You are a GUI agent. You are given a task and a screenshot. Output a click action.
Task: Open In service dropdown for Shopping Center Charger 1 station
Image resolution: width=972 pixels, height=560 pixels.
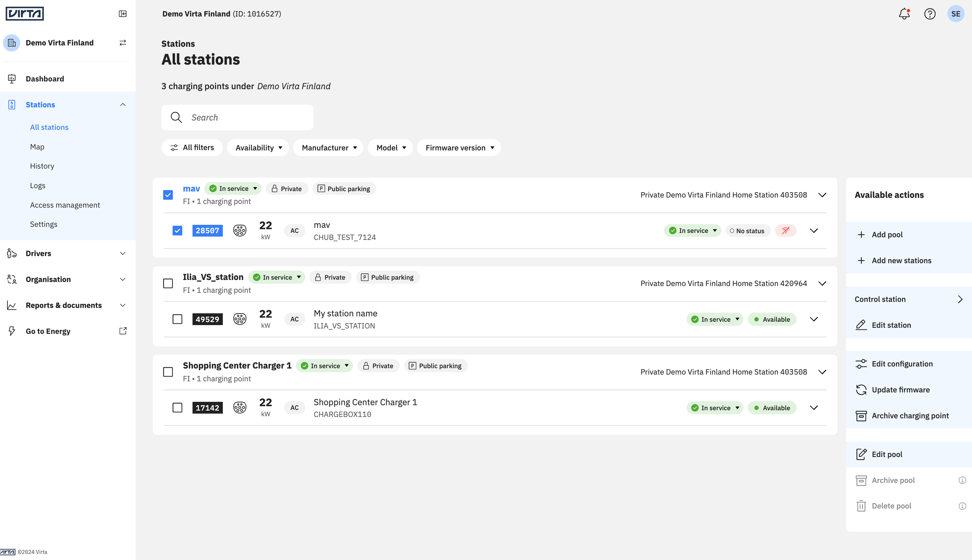pos(324,366)
